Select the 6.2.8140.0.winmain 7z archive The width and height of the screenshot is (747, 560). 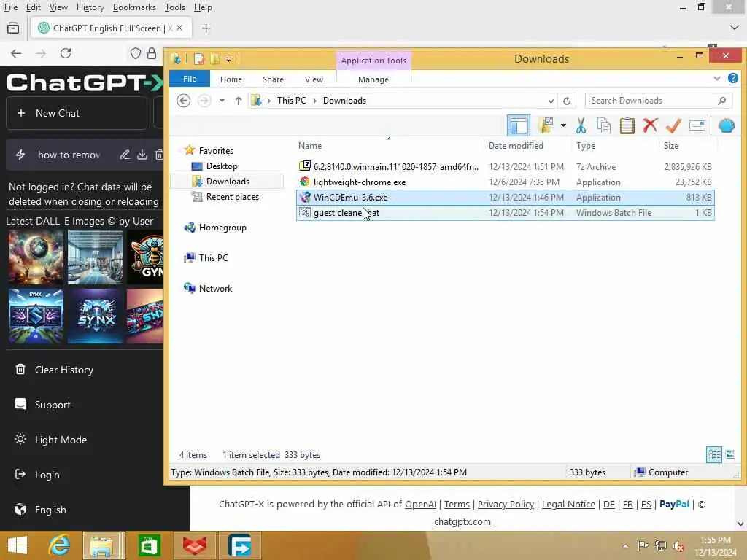(x=506, y=167)
